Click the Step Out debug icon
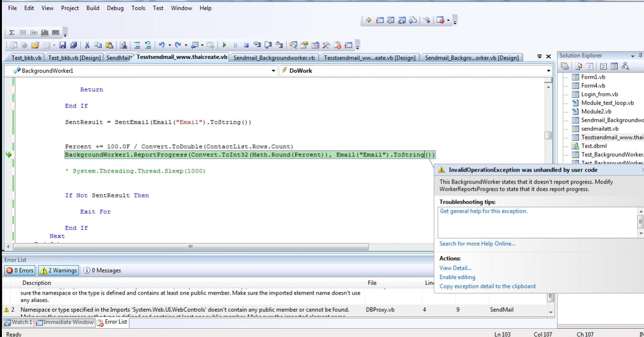Viewport: 644px width, 337px height. (x=280, y=46)
